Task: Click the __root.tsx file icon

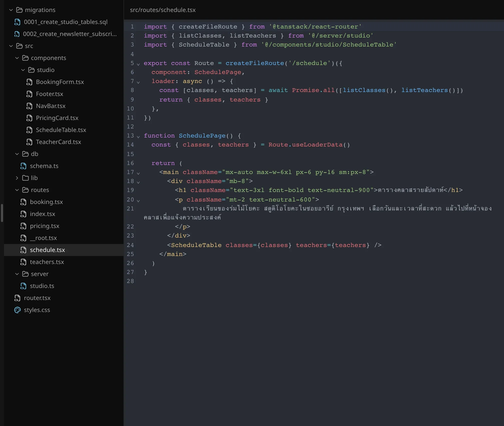Action: pyautogui.click(x=23, y=238)
